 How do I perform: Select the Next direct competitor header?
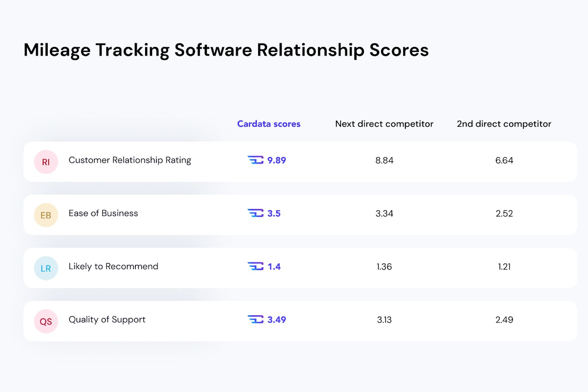[x=384, y=124]
